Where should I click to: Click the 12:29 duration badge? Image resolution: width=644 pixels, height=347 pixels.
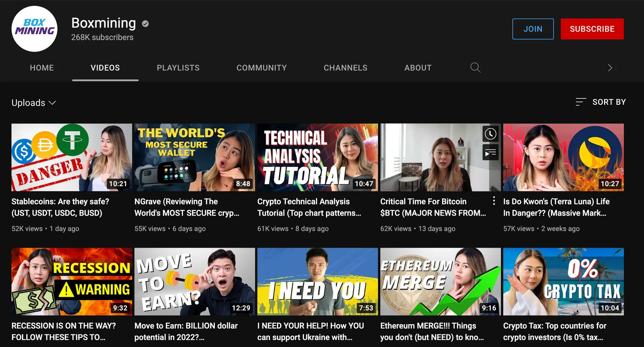tap(241, 308)
